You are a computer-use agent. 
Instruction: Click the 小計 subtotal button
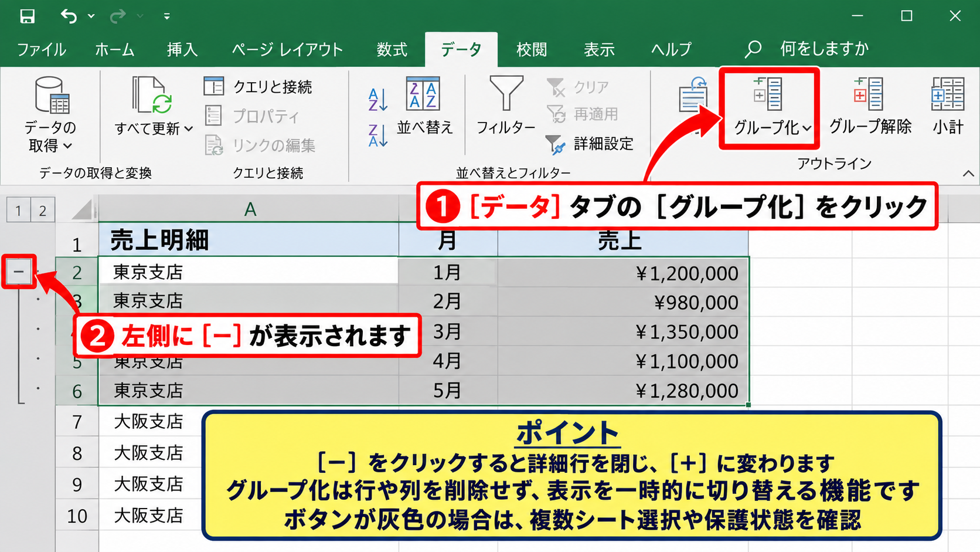pos(948,106)
